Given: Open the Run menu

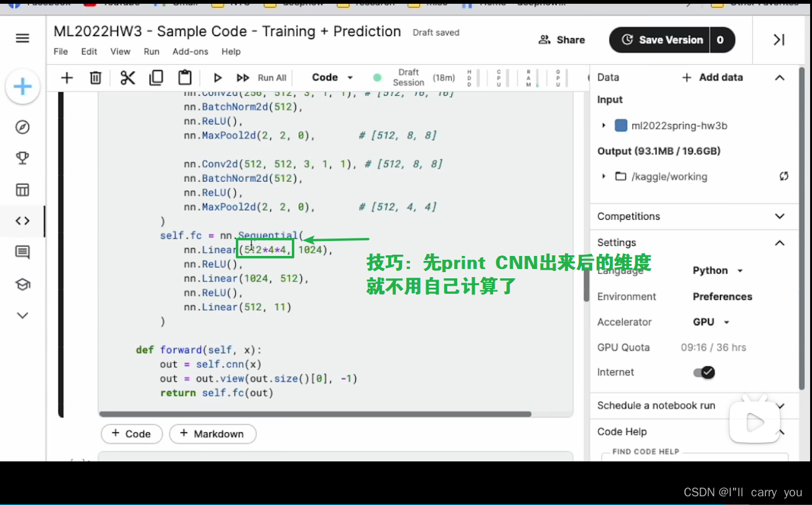Looking at the screenshot, I should tap(151, 52).
